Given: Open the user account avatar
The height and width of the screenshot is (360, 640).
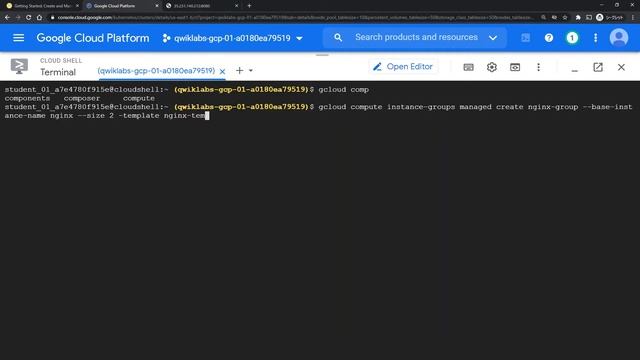Looking at the screenshot, I should click(619, 38).
